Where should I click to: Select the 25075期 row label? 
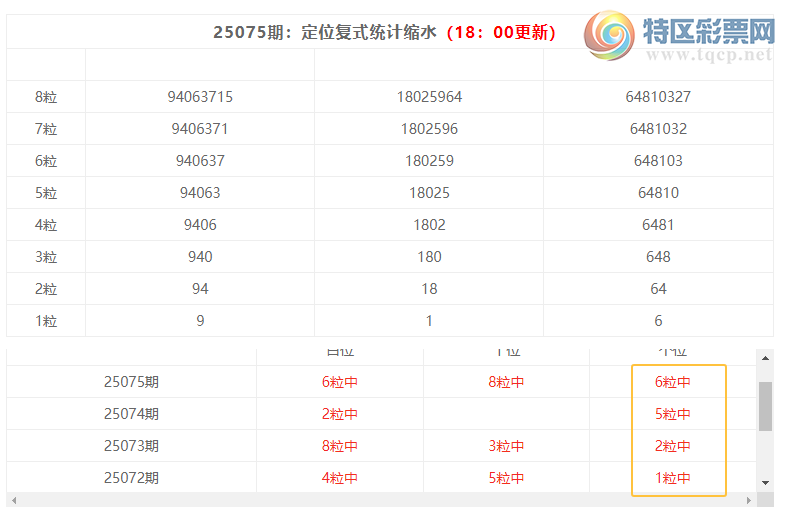131,382
